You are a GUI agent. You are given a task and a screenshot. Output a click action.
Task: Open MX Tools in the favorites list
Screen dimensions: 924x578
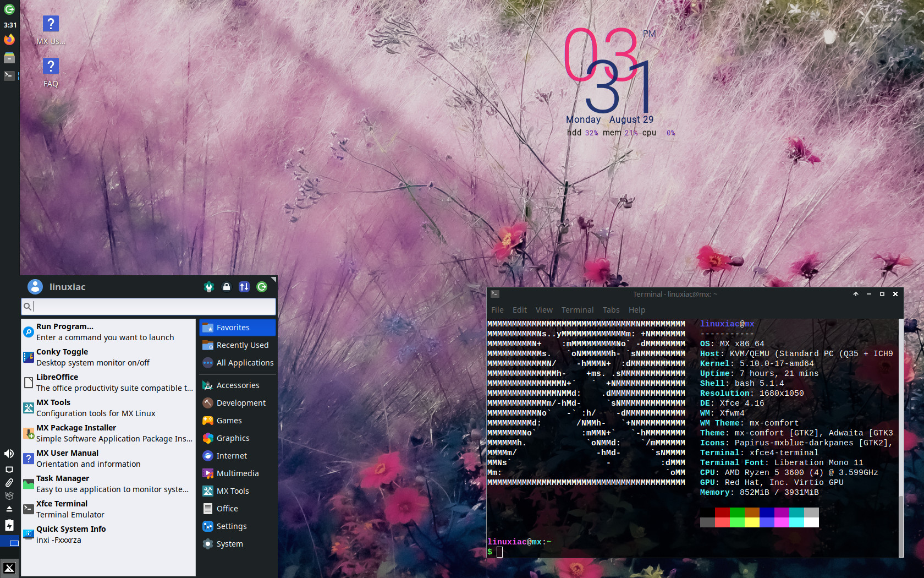(108, 408)
